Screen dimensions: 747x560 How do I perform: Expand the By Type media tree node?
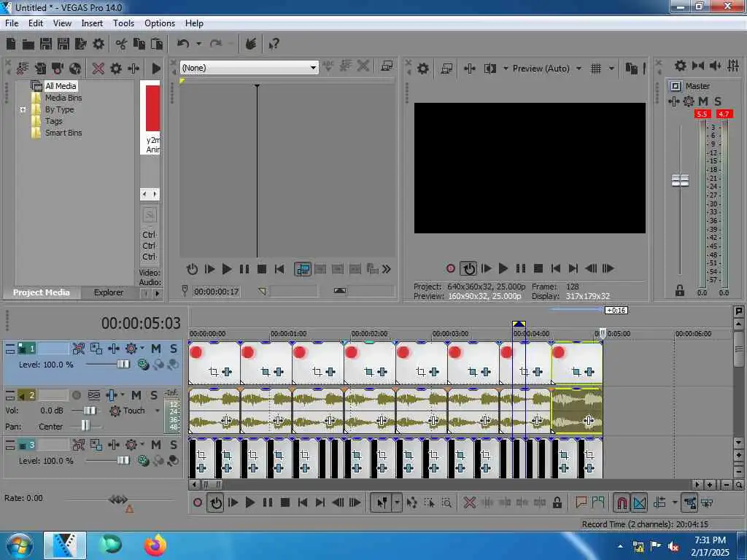click(x=23, y=109)
